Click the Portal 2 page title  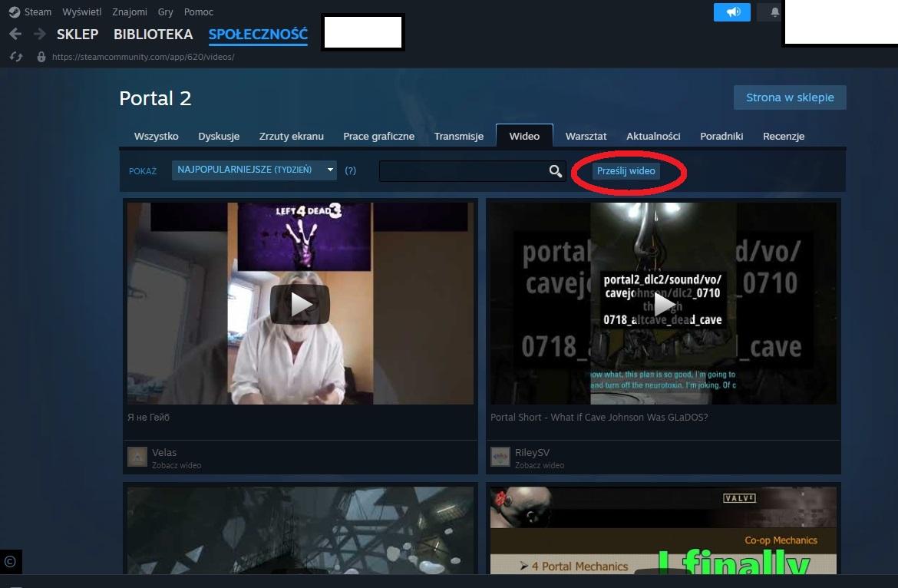coord(155,98)
